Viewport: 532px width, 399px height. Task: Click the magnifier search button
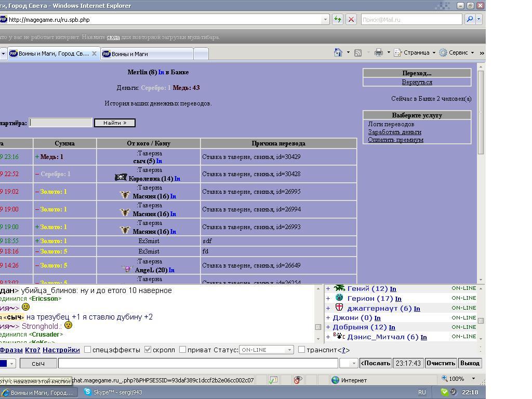[x=470, y=19]
